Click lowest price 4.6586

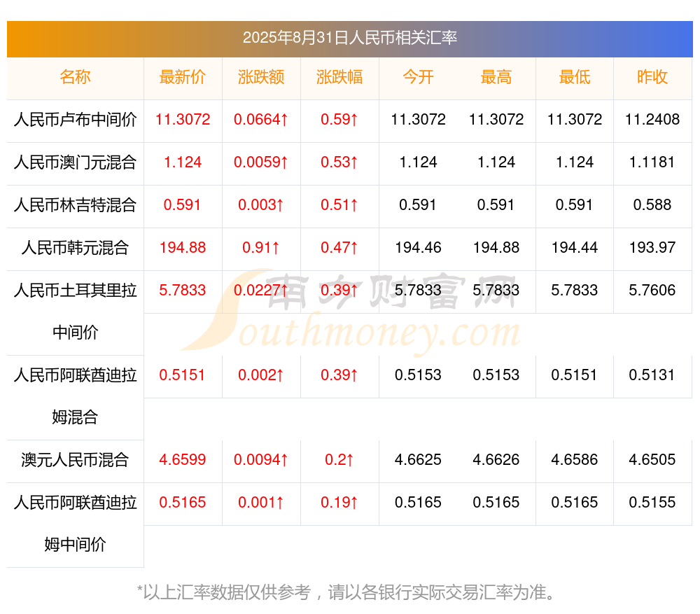point(575,459)
